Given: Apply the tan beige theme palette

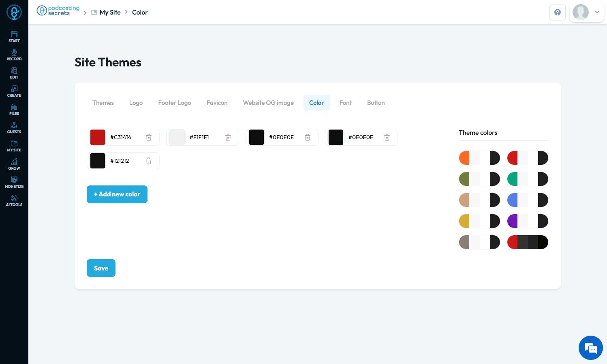Looking at the screenshot, I should 479,200.
